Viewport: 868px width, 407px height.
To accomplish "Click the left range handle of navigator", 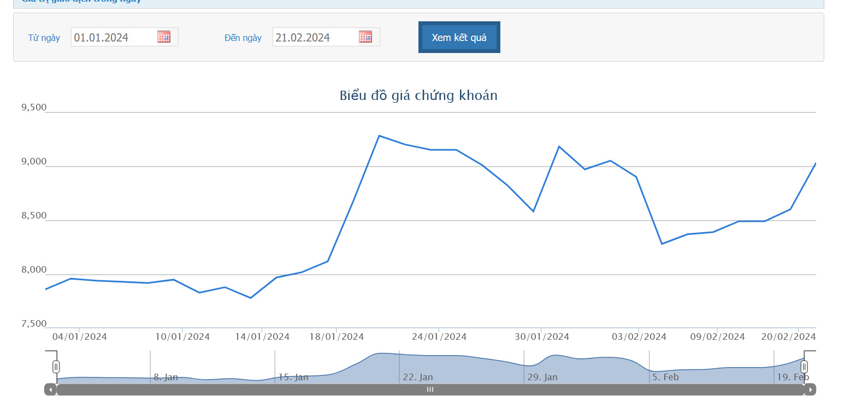I will 56,367.
